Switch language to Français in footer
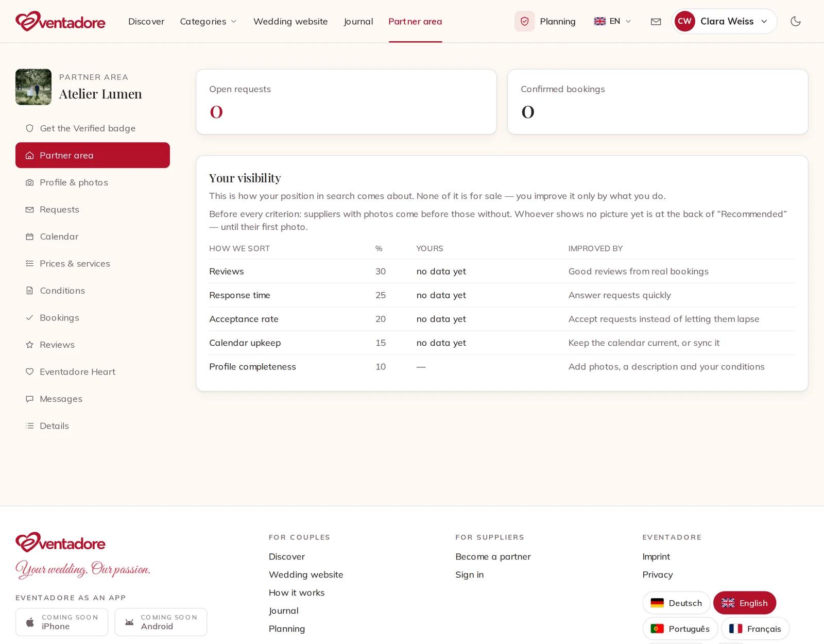824x644 pixels. 755,629
